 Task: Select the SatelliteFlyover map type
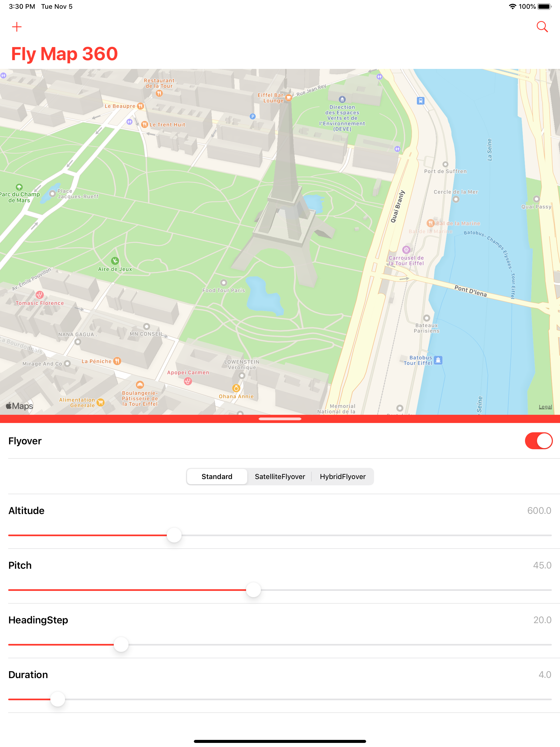pos(280,476)
